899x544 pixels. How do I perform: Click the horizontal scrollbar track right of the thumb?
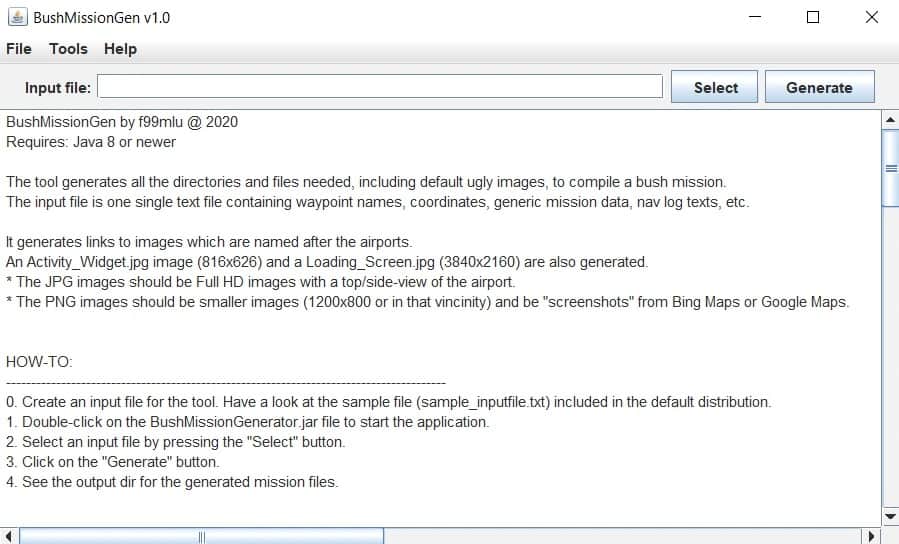coord(620,536)
